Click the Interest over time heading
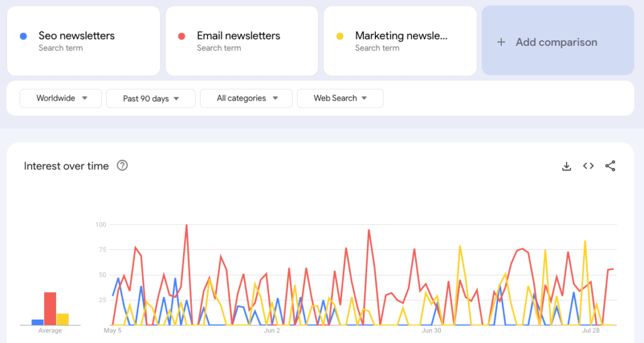 [66, 166]
